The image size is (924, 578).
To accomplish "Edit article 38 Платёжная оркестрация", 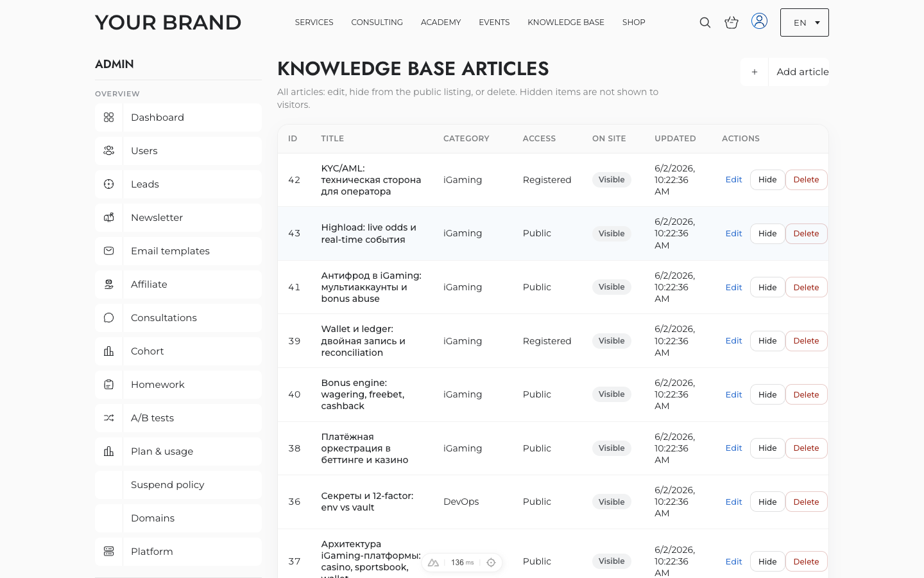I will click(x=733, y=448).
